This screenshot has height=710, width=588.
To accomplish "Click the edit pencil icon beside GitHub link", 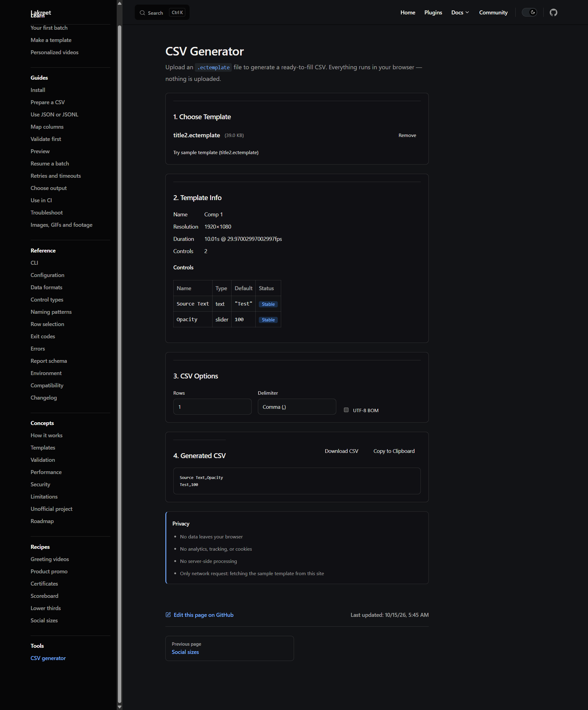I will pyautogui.click(x=168, y=615).
